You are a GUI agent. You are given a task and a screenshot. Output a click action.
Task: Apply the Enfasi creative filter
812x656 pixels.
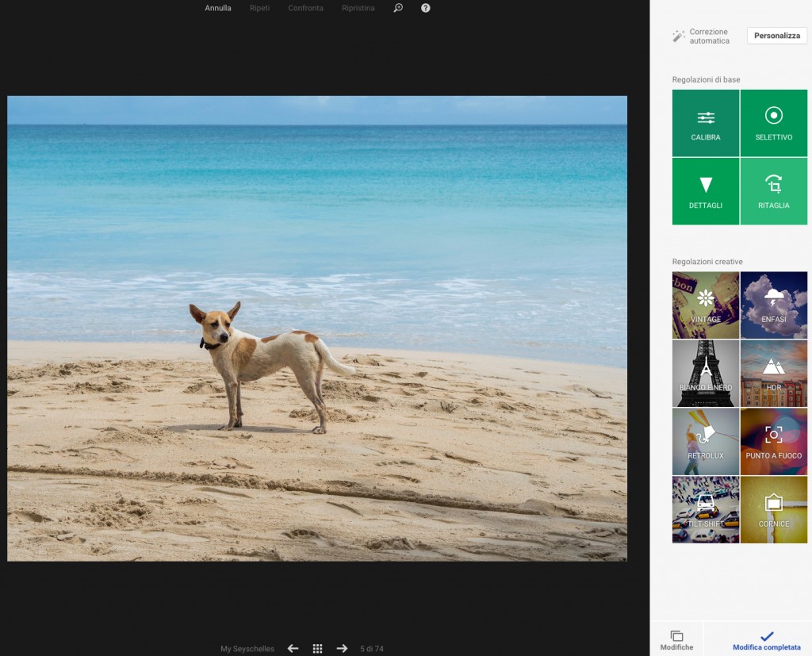[773, 305]
